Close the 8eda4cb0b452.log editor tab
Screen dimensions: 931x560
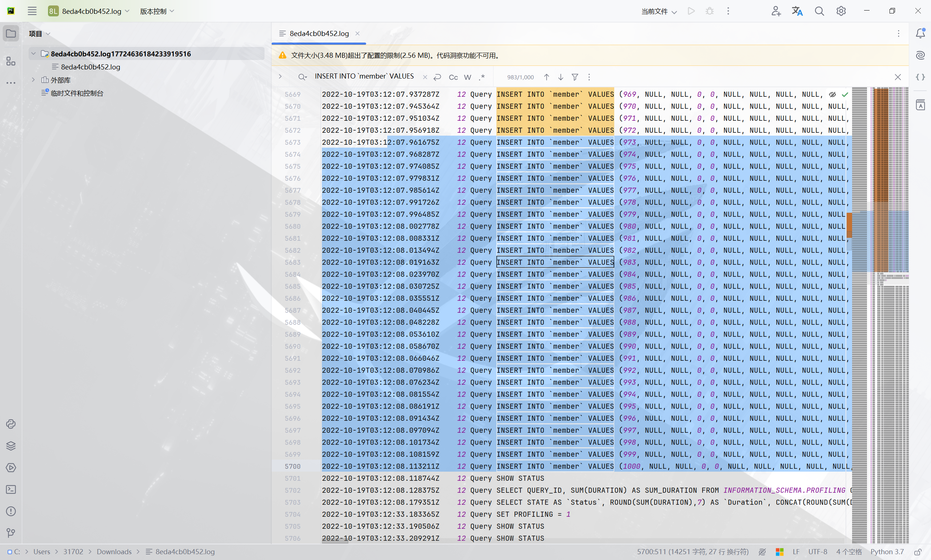click(357, 33)
